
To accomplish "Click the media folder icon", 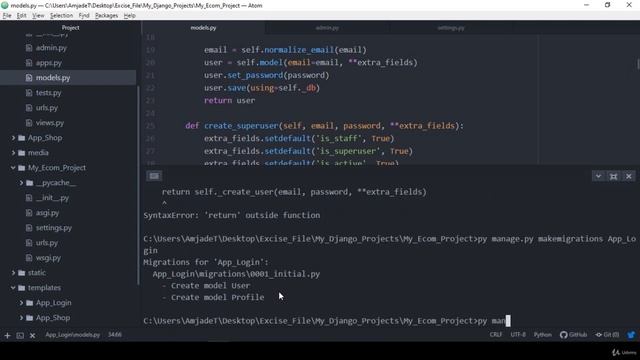I will [x=22, y=153].
